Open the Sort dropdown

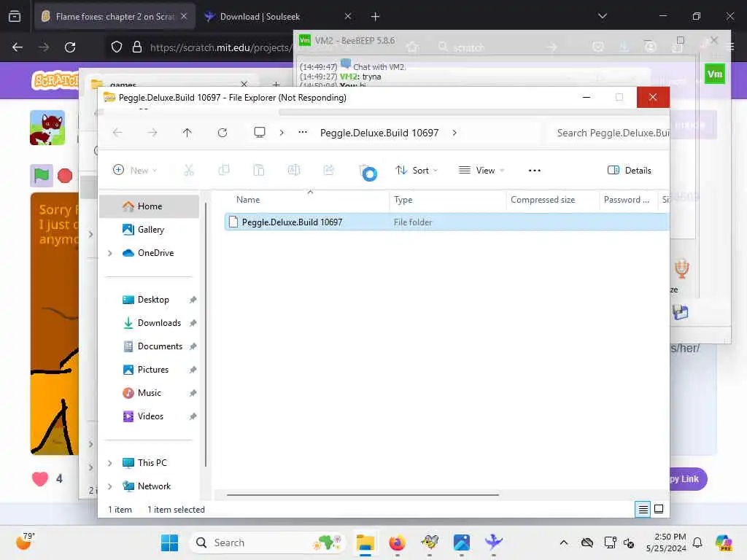coord(417,170)
